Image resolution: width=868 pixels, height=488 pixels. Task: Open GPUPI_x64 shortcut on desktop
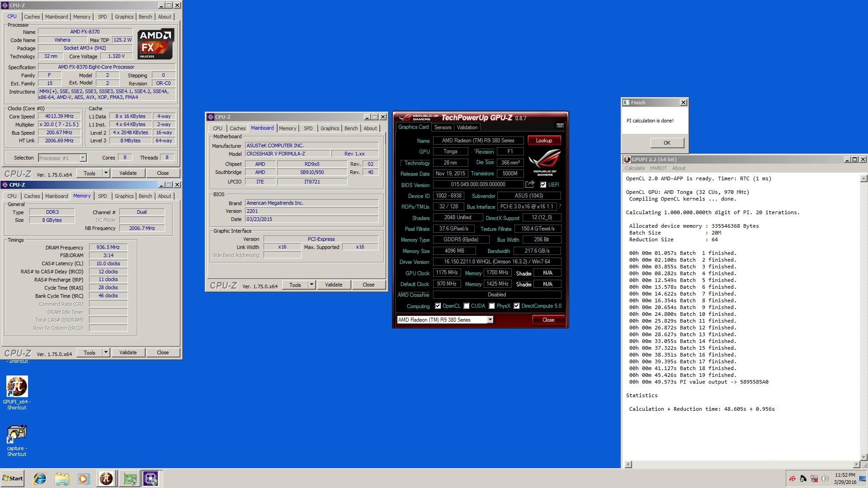17,393
